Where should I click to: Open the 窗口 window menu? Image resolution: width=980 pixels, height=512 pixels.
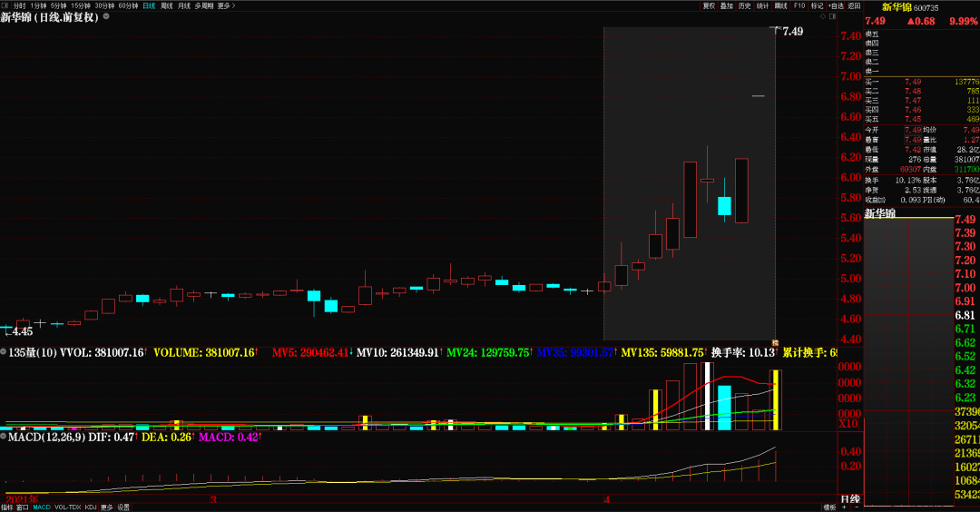[23, 507]
